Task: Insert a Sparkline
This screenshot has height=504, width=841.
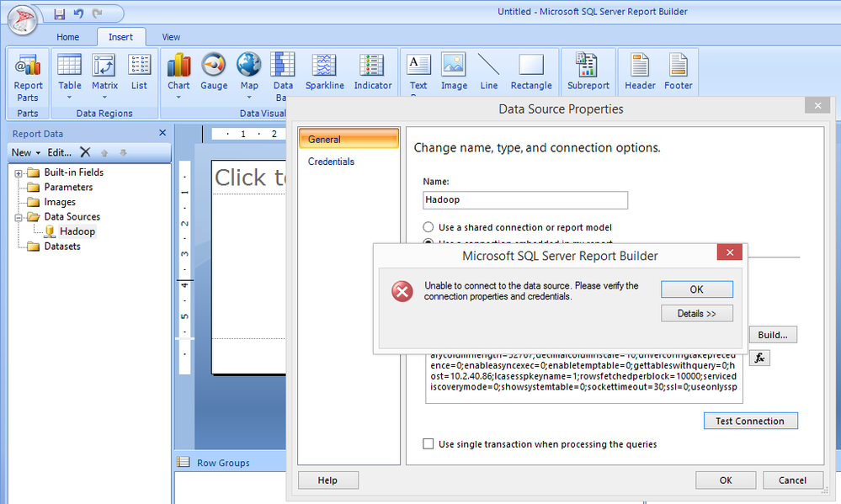Action: (324, 72)
